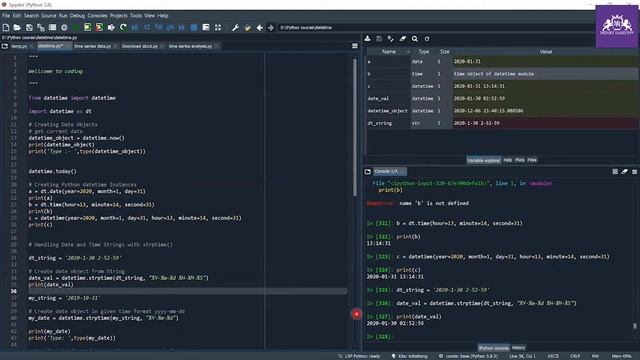Sort variables by Size column header

[444, 51]
